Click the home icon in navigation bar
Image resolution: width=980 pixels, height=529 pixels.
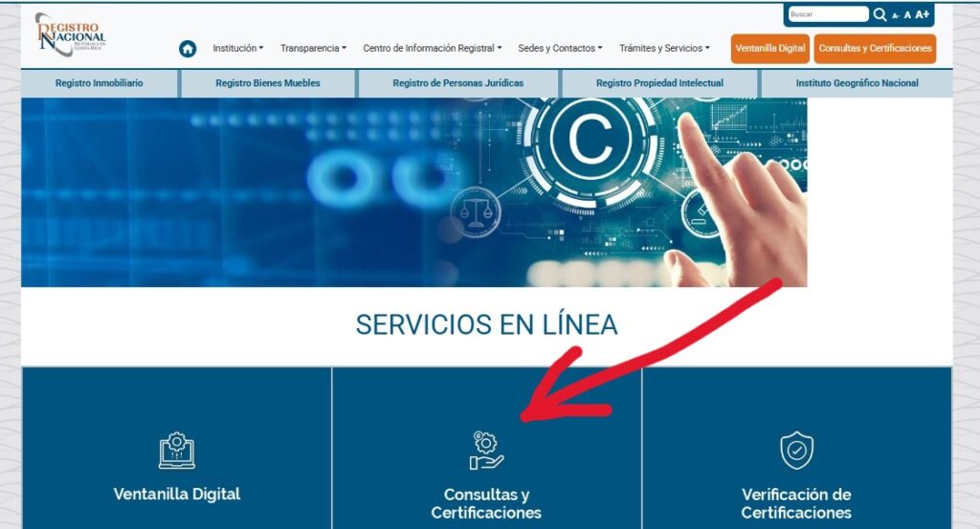coord(188,49)
